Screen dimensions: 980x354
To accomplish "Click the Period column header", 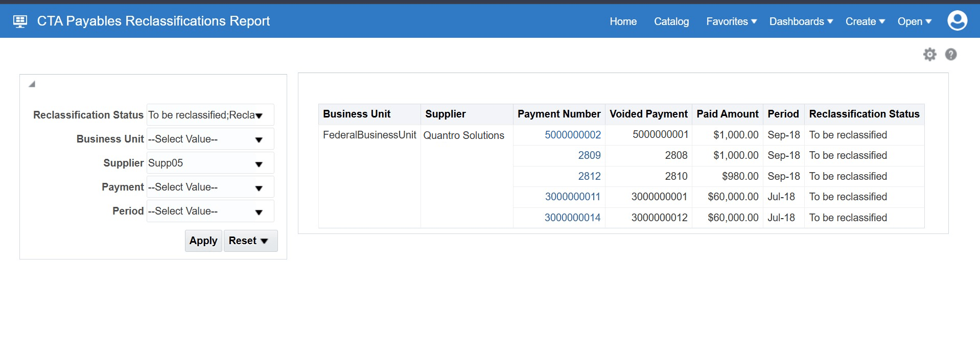I will 783,114.
